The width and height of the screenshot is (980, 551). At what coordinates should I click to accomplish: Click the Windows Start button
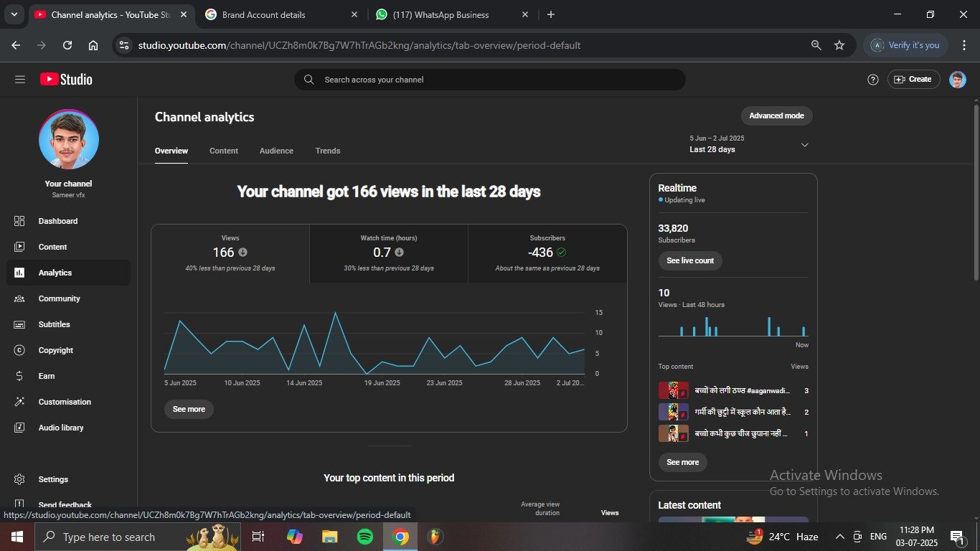pos(17,537)
